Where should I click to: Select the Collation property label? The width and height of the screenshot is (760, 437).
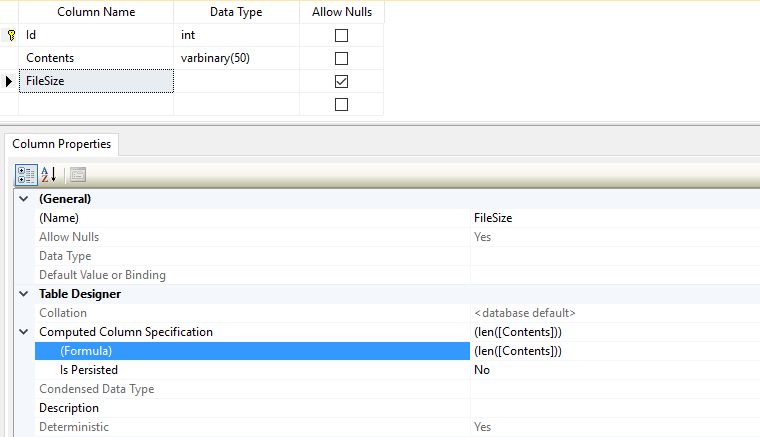63,313
